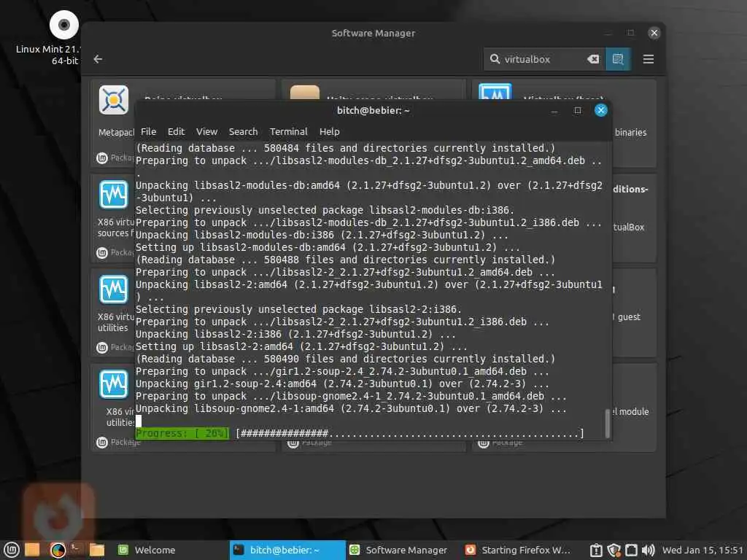Click 'Preparing to unpack .../gir1.2-soup' terminal line
The image size is (747, 560).
pos(343,371)
